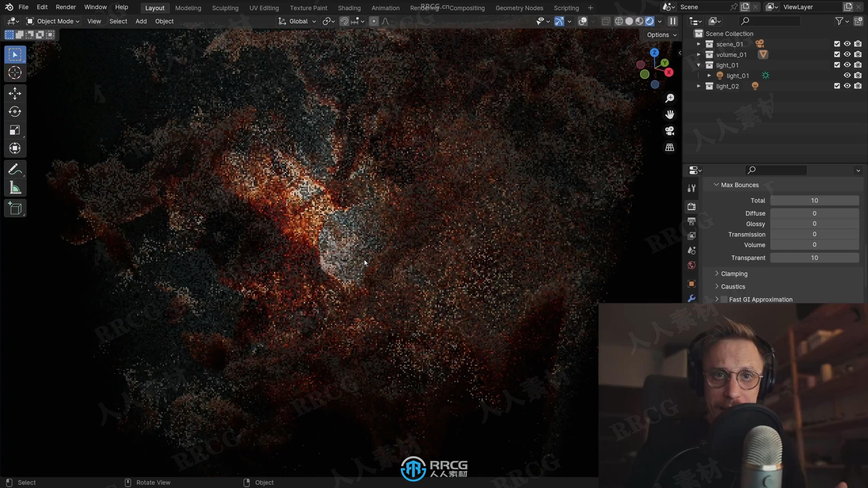868x488 pixels.
Task: Open the Object properties tab
Action: [x=691, y=284]
